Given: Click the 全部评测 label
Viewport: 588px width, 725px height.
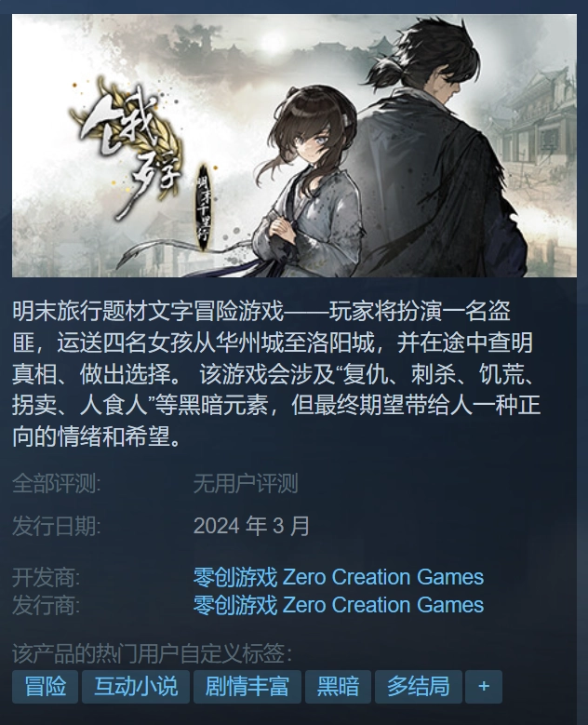Looking at the screenshot, I should tap(57, 484).
